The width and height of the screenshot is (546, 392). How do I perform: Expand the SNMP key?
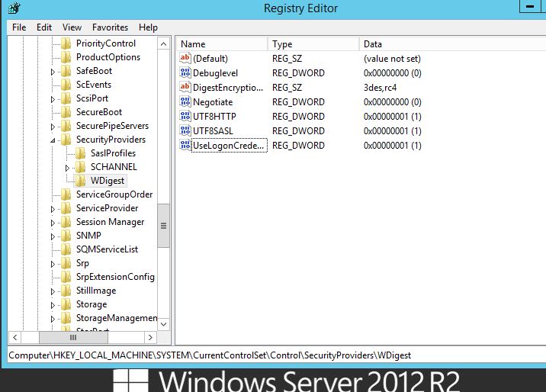coord(53,236)
